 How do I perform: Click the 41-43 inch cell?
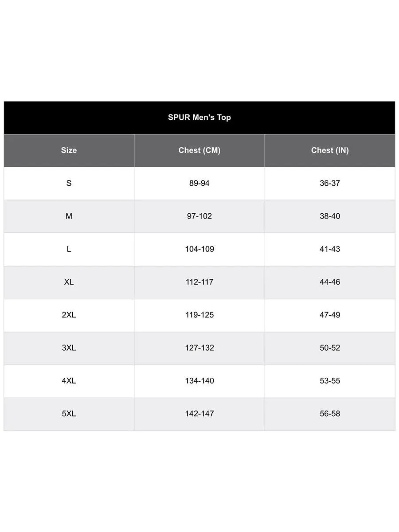coord(330,249)
